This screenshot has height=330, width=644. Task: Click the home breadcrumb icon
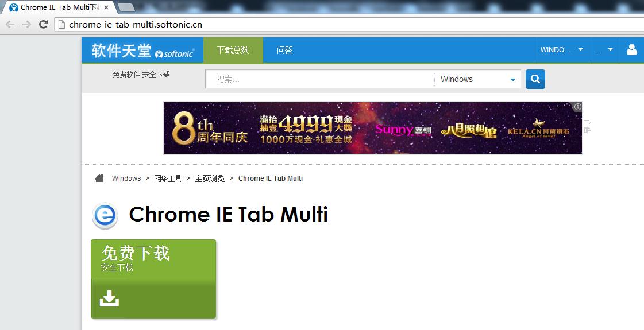tap(99, 178)
